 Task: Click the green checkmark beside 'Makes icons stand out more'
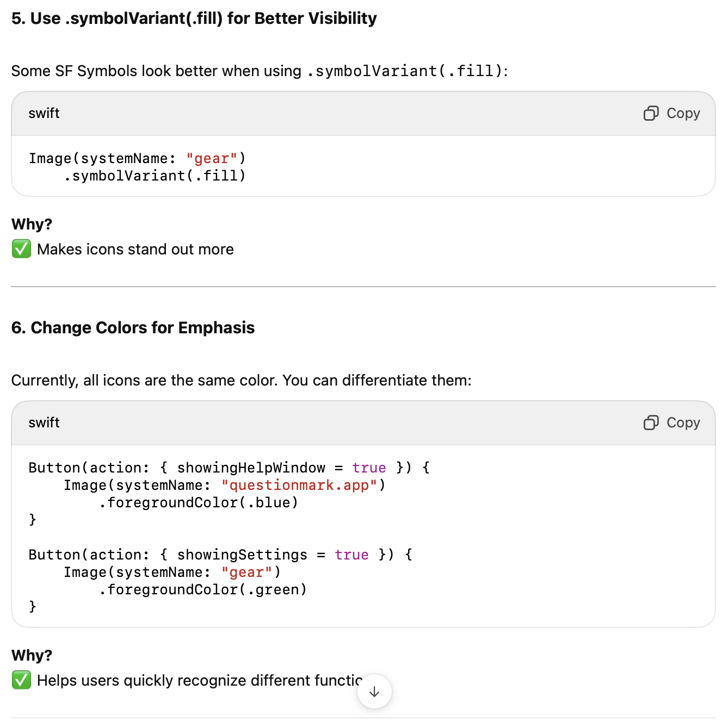tap(21, 249)
